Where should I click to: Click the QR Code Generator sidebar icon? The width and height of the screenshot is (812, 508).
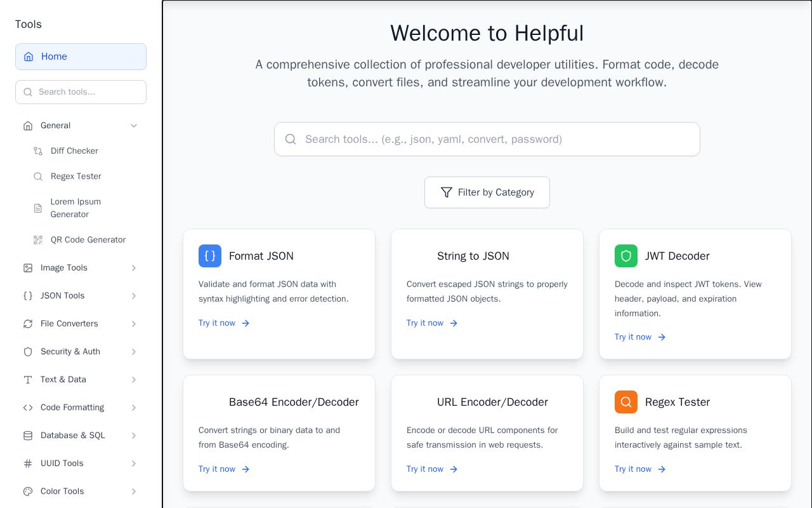click(38, 240)
